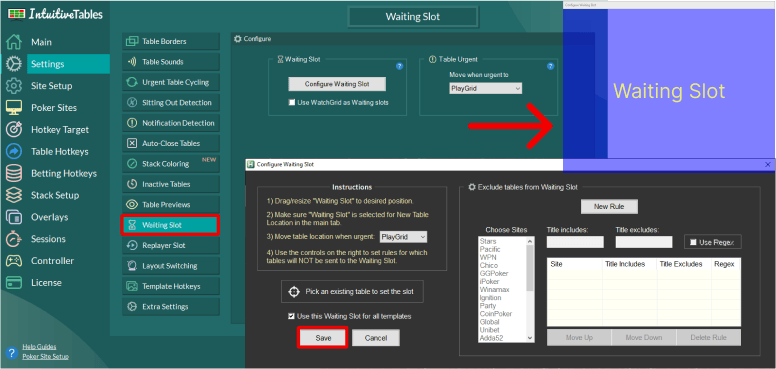
Task: Click the Waiting Slot help info icon
Action: pos(399,66)
